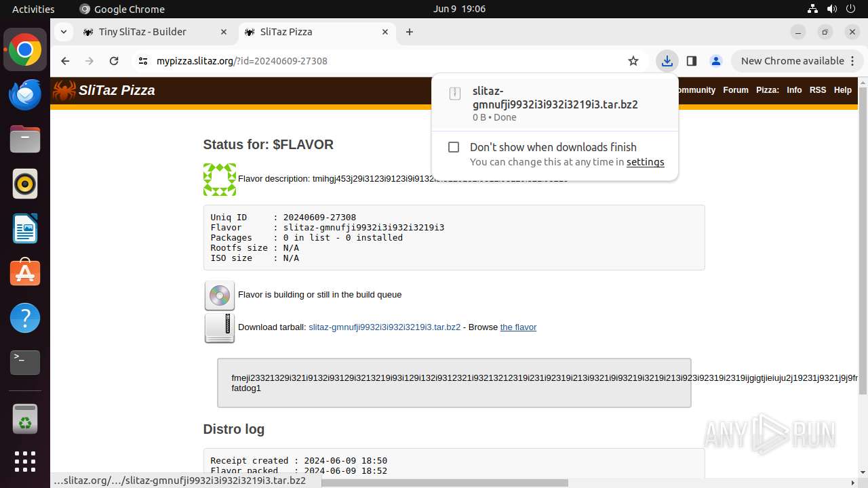Open the Help icon in dock
This screenshot has width=868, height=488.
tap(25, 318)
